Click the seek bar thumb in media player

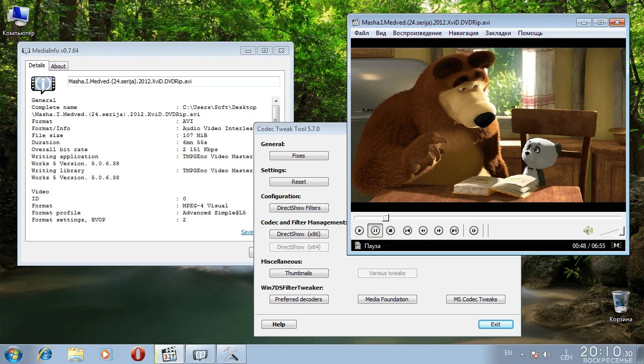(385, 217)
